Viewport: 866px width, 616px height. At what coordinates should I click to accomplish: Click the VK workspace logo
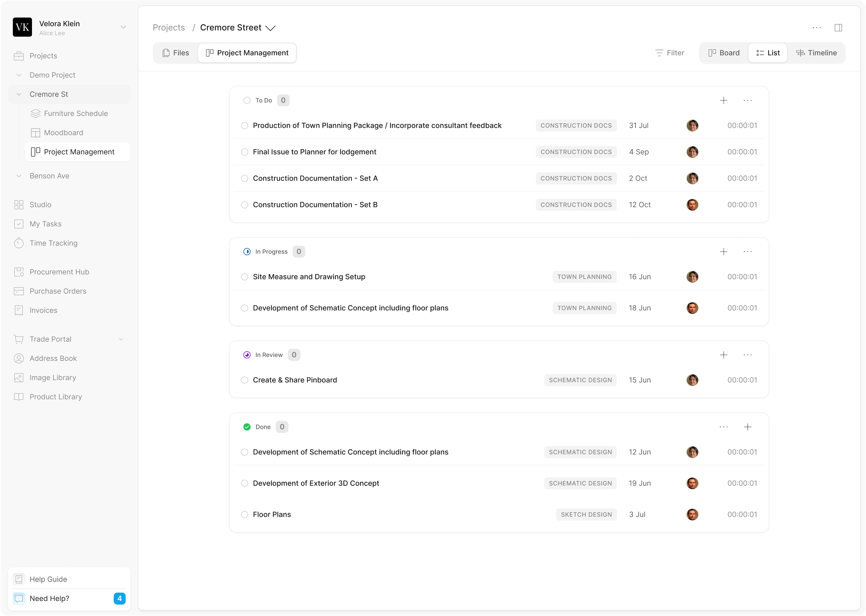click(x=22, y=27)
